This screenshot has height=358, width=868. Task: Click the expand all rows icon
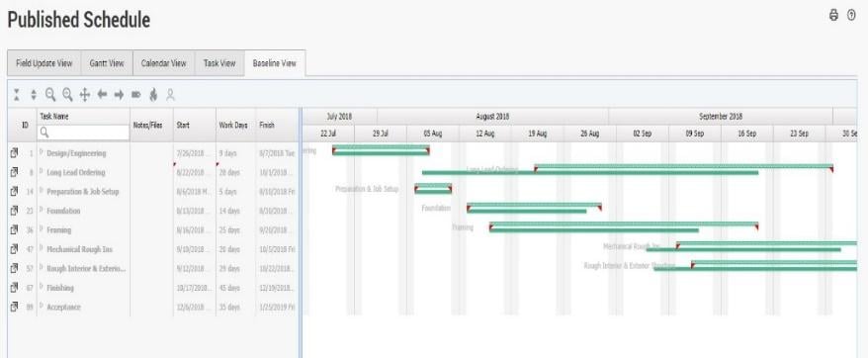click(34, 95)
